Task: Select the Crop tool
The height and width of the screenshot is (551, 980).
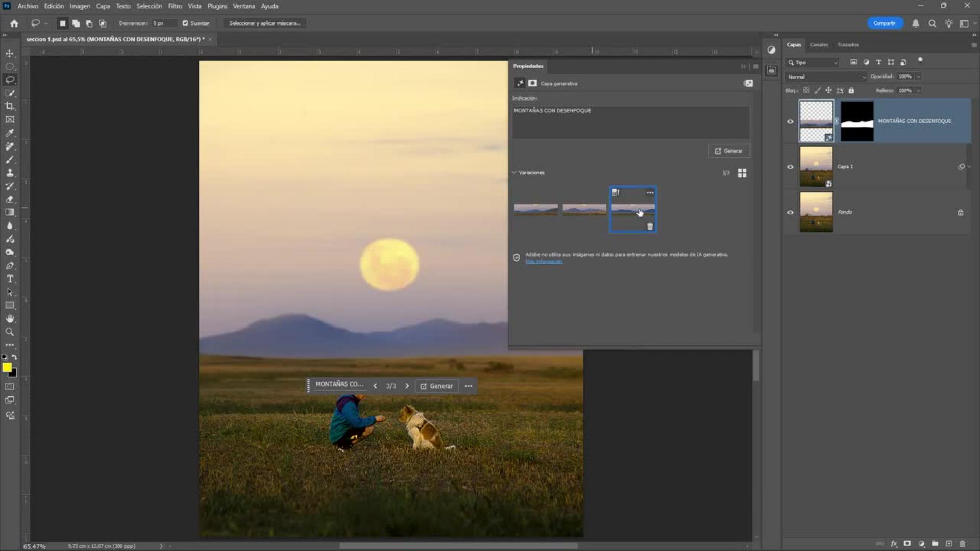Action: 10,106
